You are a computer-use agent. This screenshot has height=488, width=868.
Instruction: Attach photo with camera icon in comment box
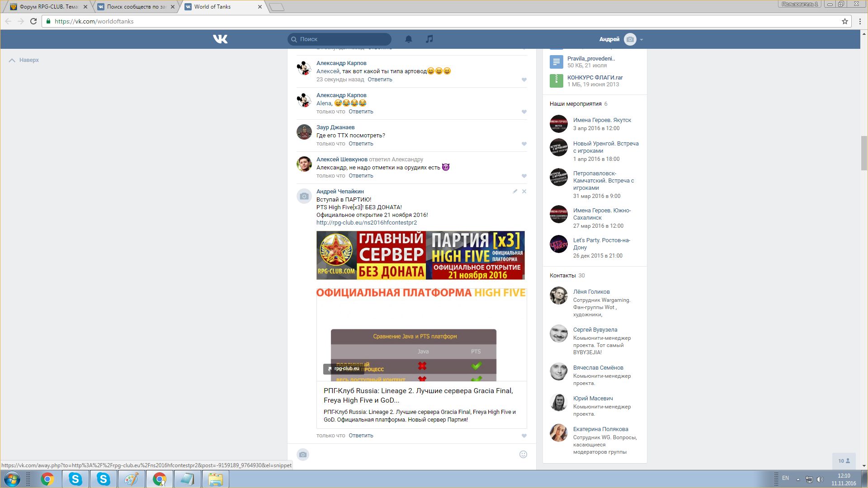(303, 455)
